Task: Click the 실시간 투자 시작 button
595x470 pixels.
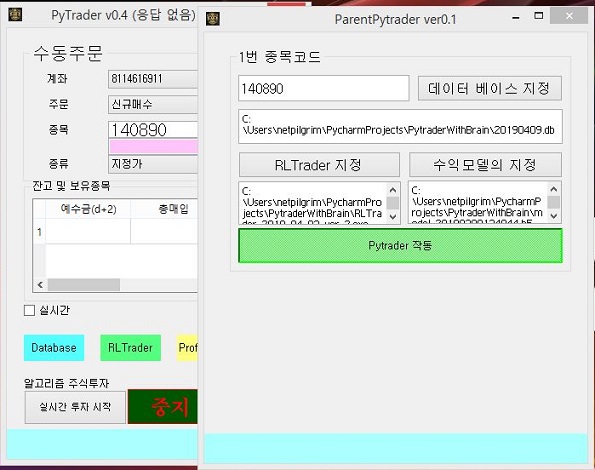Action: 75,407
